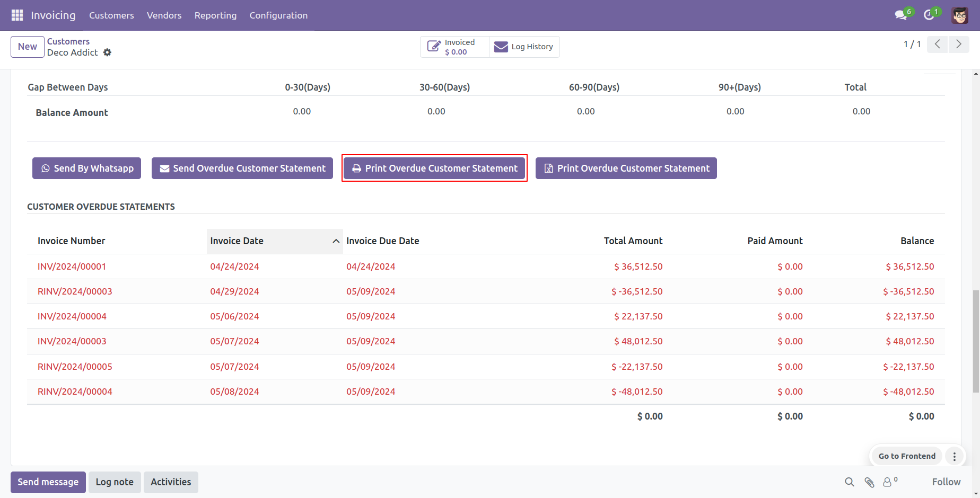Sort by Paid Amount column header
Viewport: 980px width, 498px height.
[775, 241]
